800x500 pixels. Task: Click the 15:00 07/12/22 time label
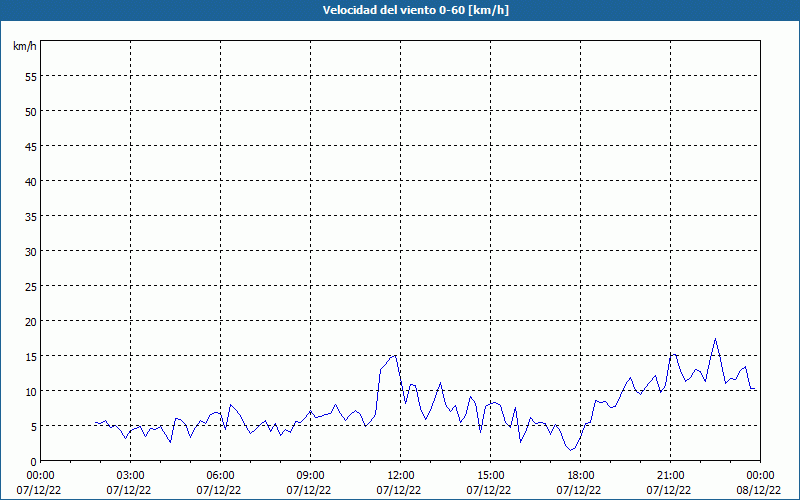coord(489,483)
